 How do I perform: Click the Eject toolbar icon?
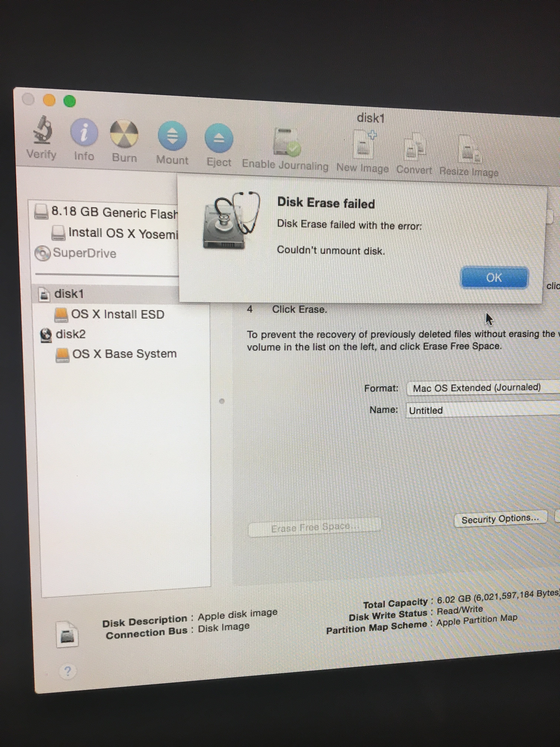219,138
